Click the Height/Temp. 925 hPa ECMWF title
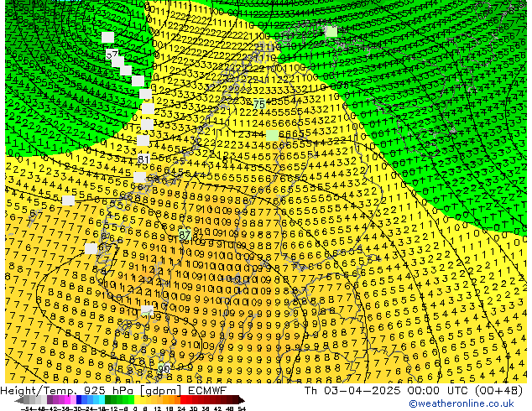The width and height of the screenshot is (532, 411). [113, 391]
